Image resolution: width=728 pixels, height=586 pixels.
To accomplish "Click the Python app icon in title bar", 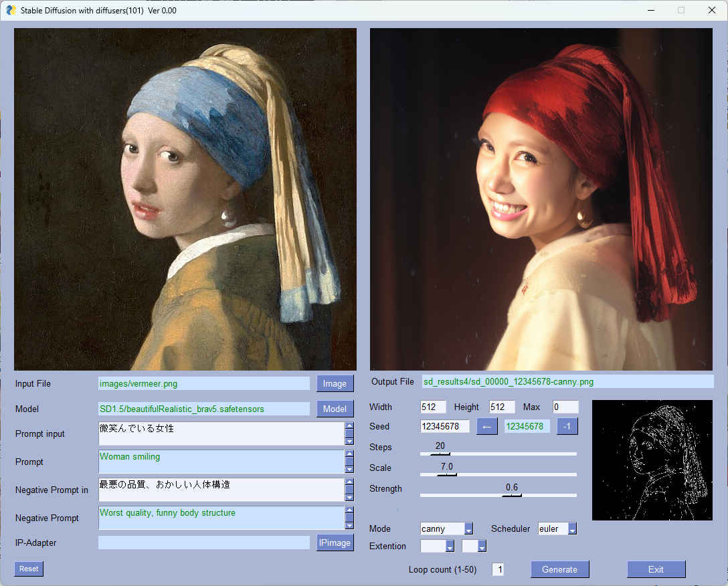I will tap(11, 10).
